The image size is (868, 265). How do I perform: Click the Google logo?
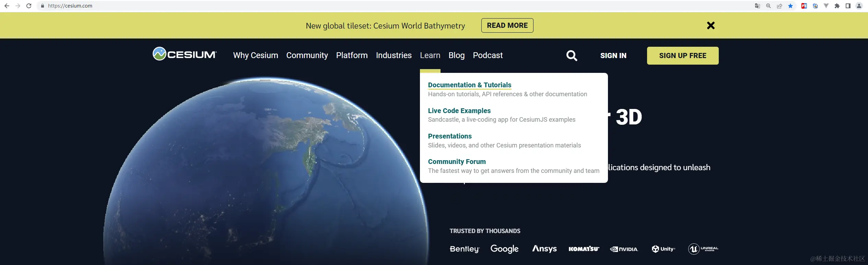[504, 249]
